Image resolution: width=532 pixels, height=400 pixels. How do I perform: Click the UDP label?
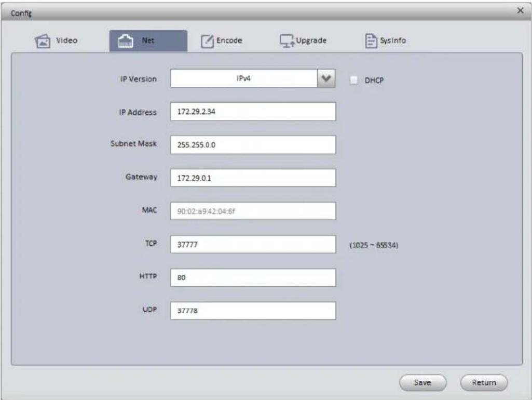[x=150, y=309]
